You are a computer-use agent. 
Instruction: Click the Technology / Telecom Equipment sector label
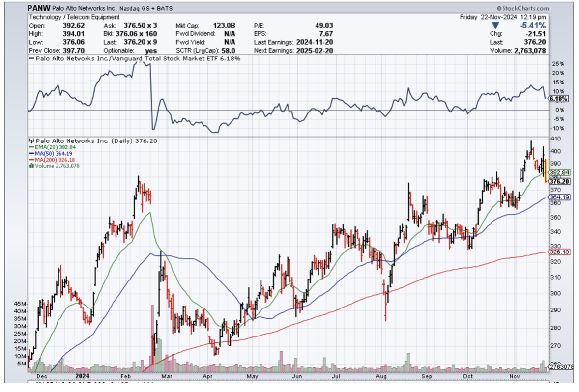(74, 17)
